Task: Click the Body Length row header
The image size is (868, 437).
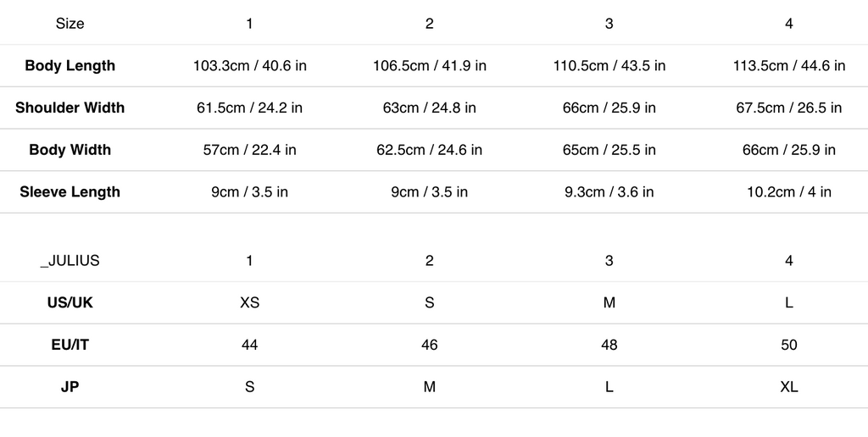Action: coord(70,66)
